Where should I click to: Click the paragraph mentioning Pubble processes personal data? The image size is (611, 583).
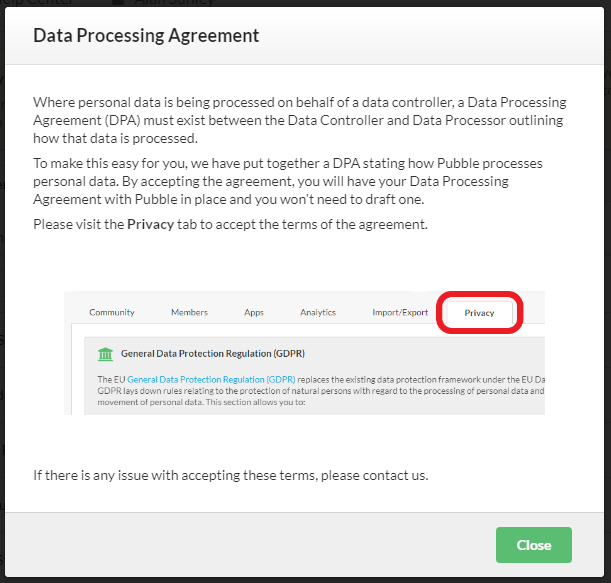288,181
